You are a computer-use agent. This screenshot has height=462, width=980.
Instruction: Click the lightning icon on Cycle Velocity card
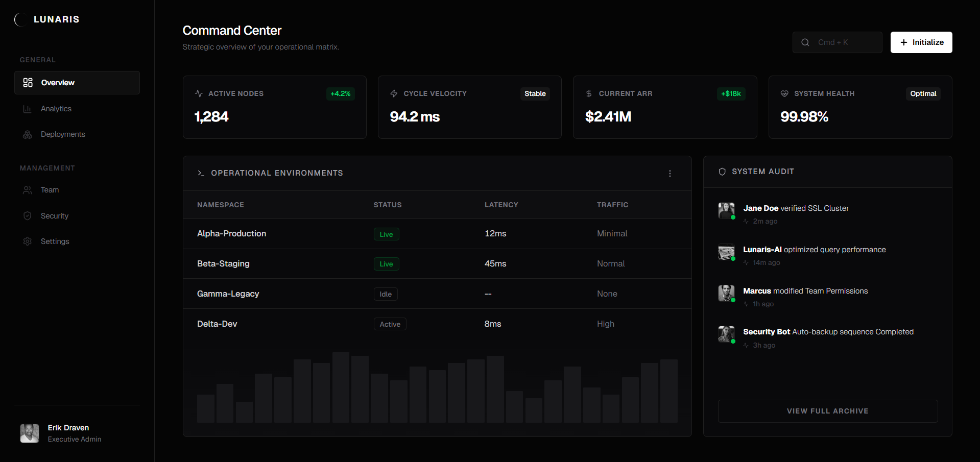[x=393, y=93]
